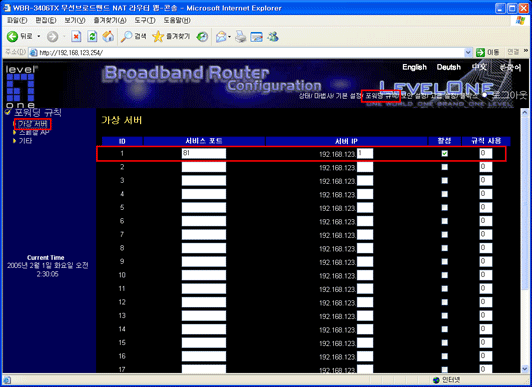
Task: Launch the Messenger people icon in toolbar
Action: [x=273, y=36]
